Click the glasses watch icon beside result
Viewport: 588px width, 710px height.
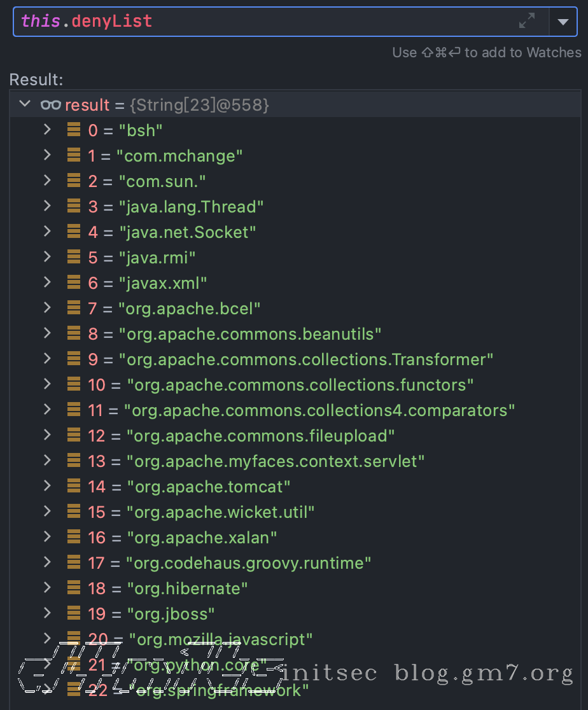[50, 105]
